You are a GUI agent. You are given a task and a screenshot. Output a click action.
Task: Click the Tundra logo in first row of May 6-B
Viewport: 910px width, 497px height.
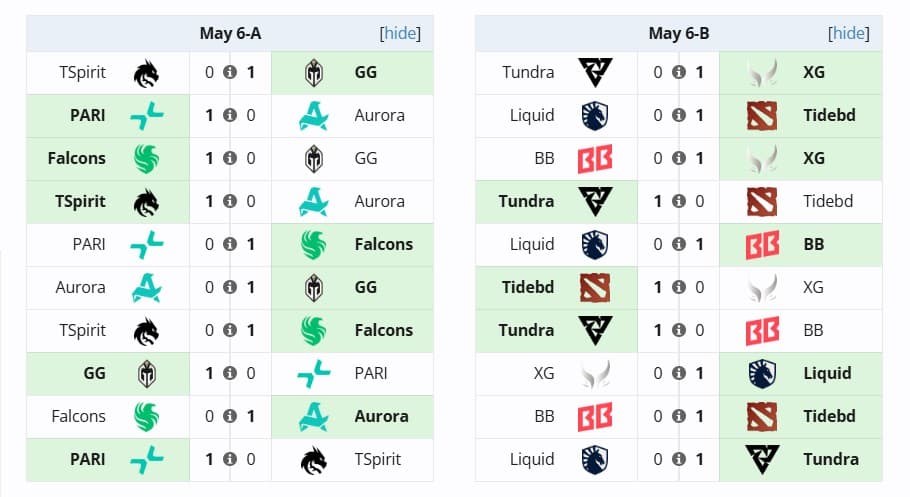(x=595, y=72)
